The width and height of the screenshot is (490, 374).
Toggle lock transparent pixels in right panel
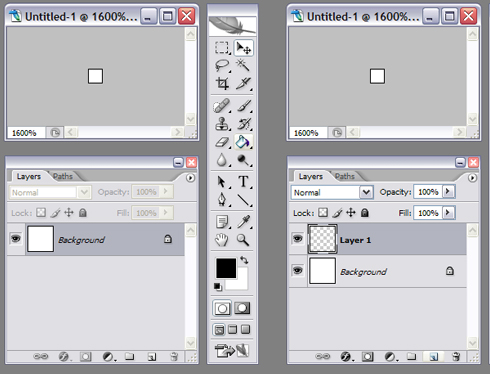pyautogui.click(x=323, y=213)
